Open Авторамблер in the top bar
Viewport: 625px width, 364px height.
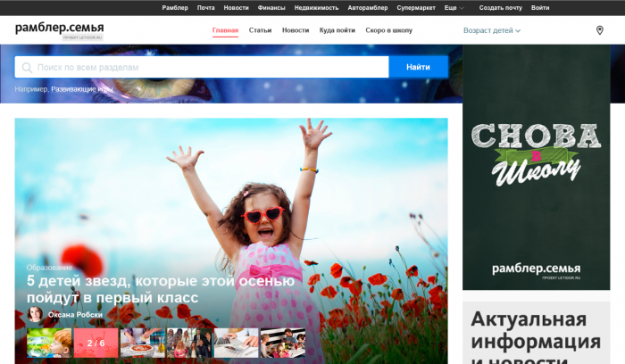368,7
